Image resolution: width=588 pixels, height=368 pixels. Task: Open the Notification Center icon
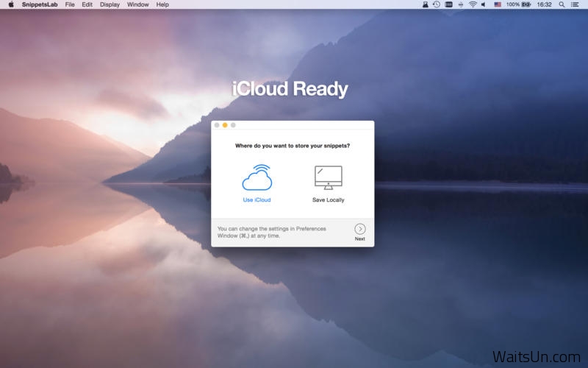[x=575, y=4]
